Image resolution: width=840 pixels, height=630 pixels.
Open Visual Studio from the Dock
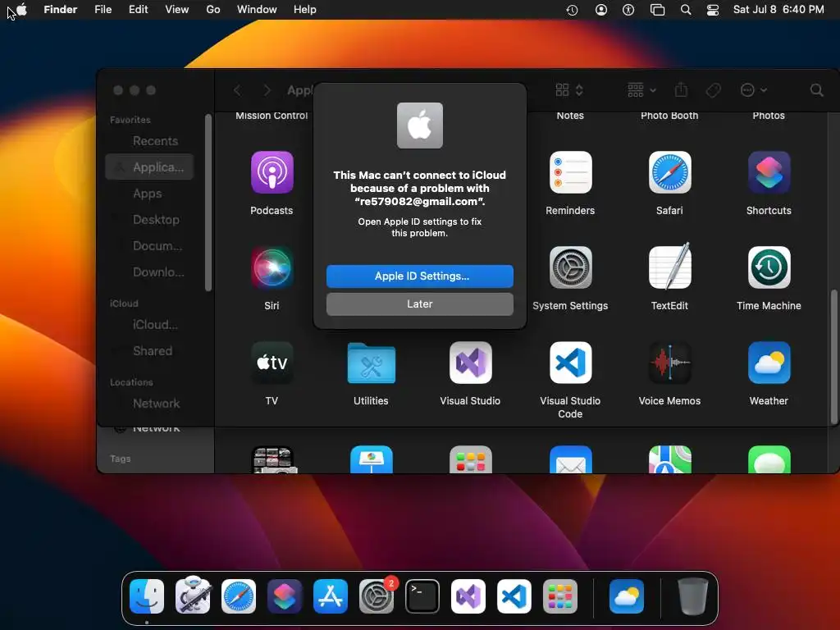click(x=468, y=596)
